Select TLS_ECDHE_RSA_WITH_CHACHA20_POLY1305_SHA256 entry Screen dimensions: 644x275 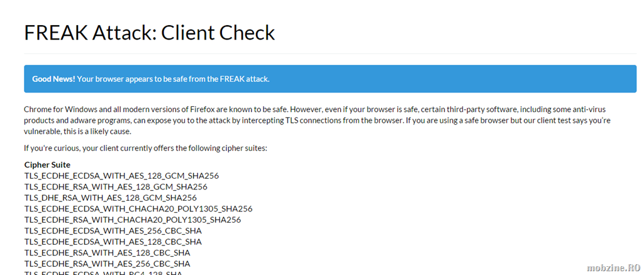tap(133, 220)
